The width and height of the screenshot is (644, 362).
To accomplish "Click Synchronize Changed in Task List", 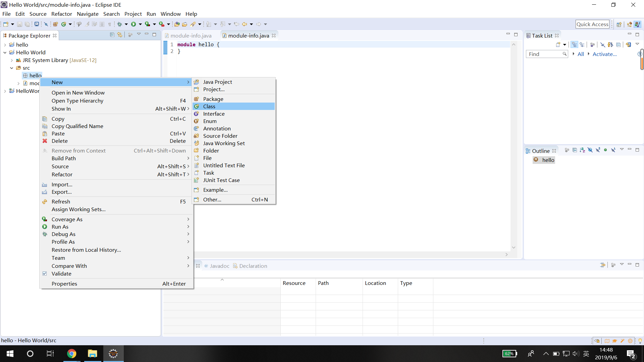I will [x=628, y=45].
